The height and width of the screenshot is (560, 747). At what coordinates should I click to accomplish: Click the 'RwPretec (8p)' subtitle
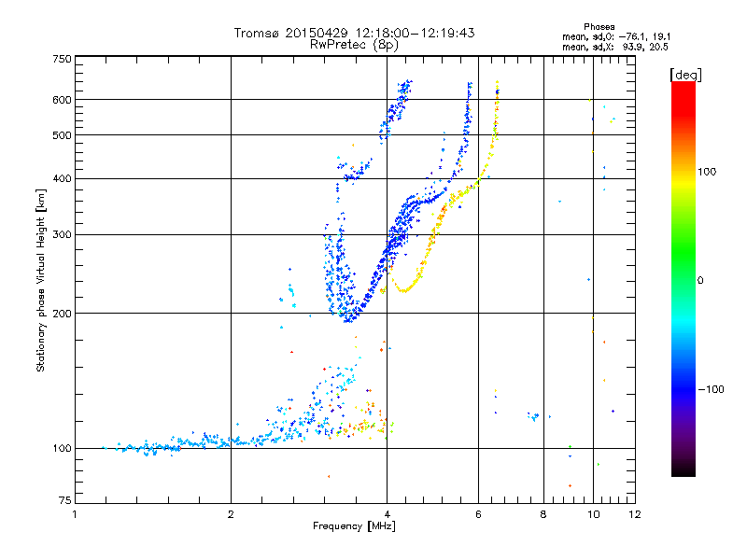[x=354, y=45]
